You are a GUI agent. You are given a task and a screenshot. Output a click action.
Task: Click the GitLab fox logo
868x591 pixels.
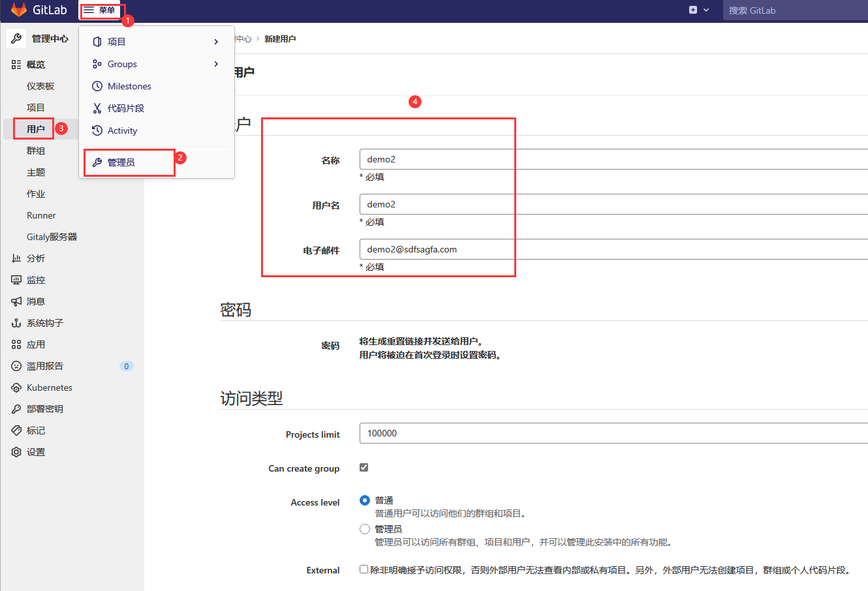tap(18, 10)
